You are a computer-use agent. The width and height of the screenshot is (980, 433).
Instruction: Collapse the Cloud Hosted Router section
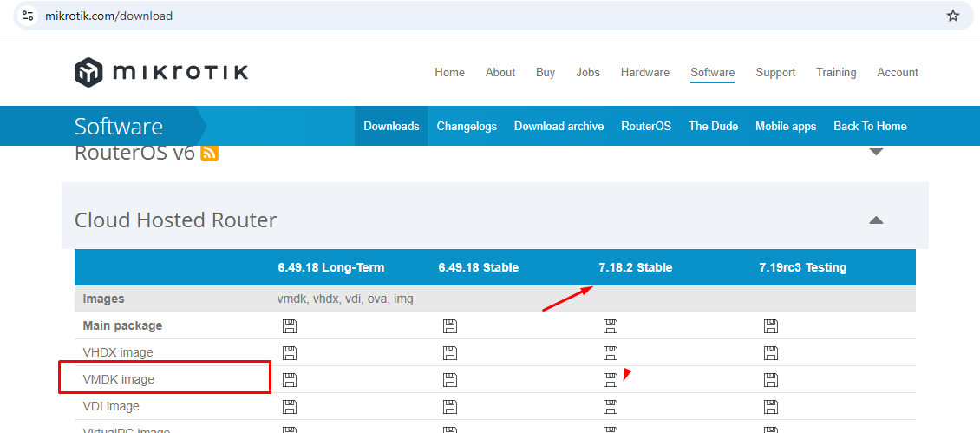[876, 220]
